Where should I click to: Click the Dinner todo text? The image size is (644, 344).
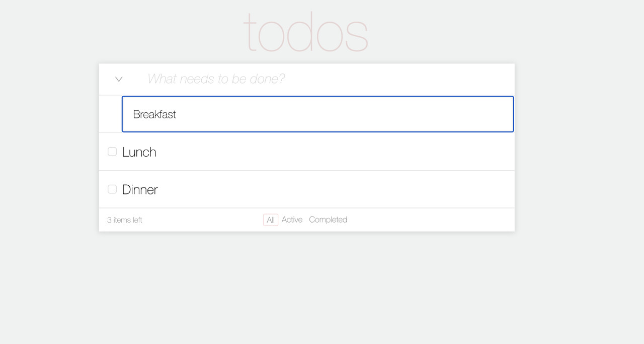pos(140,189)
